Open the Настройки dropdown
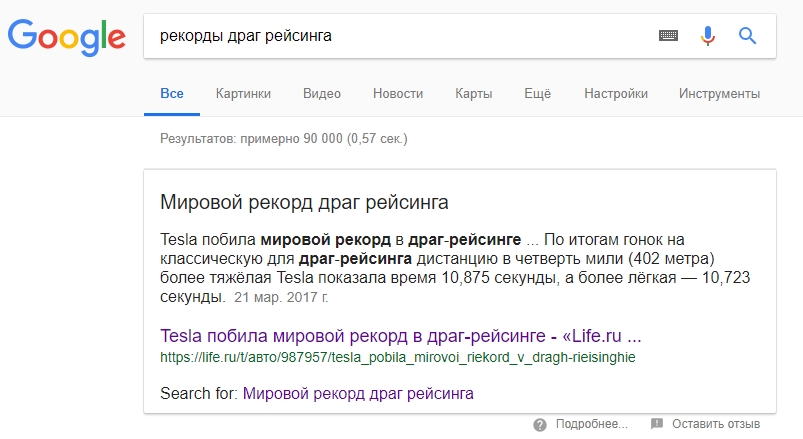803x439 pixels. (616, 94)
